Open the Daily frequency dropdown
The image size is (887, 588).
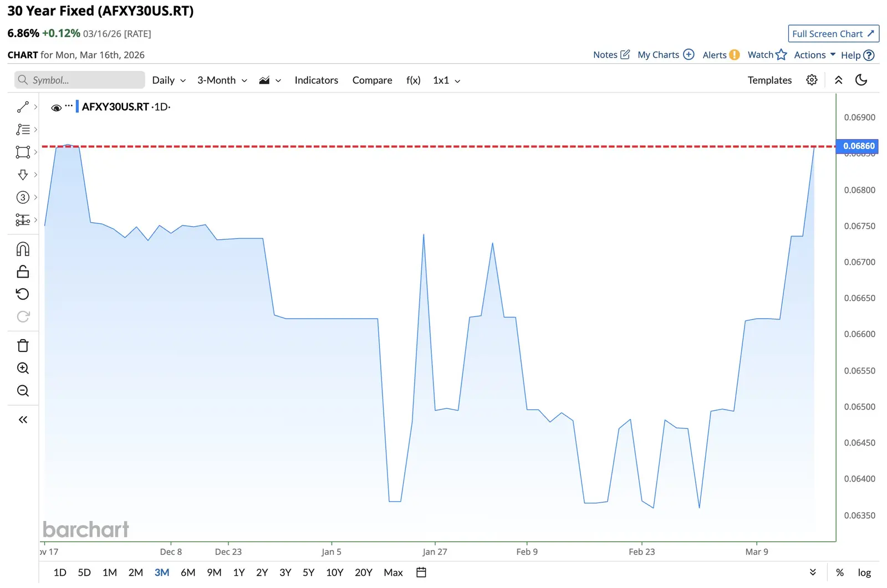169,80
